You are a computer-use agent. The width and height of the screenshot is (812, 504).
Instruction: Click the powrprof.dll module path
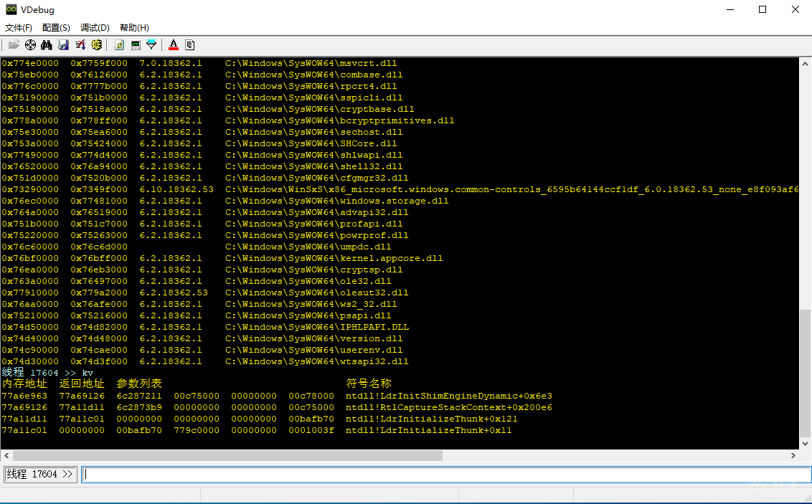(316, 235)
